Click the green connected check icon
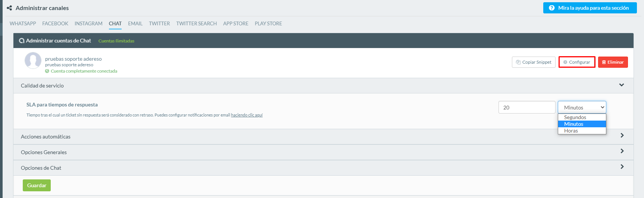 [x=47, y=71]
